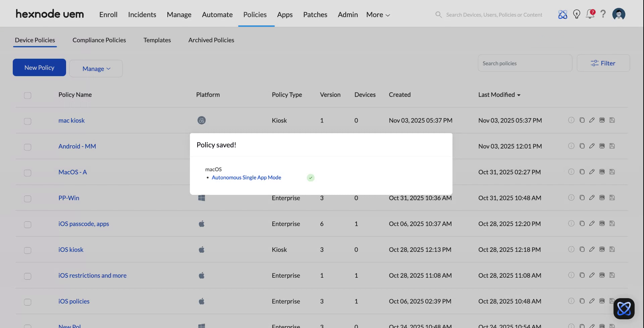Toggle Last Modified sort order arrow
Viewport: 644px width, 328px height.
(x=519, y=95)
